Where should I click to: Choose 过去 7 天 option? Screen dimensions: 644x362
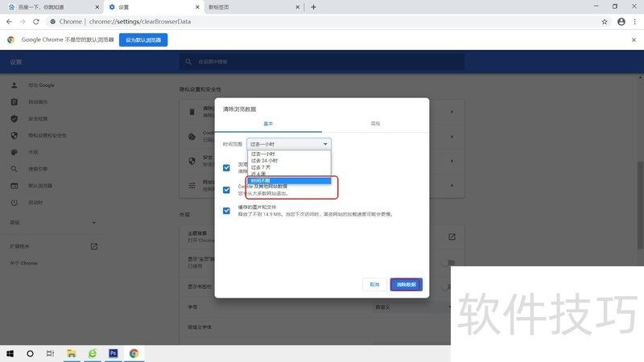click(289, 167)
